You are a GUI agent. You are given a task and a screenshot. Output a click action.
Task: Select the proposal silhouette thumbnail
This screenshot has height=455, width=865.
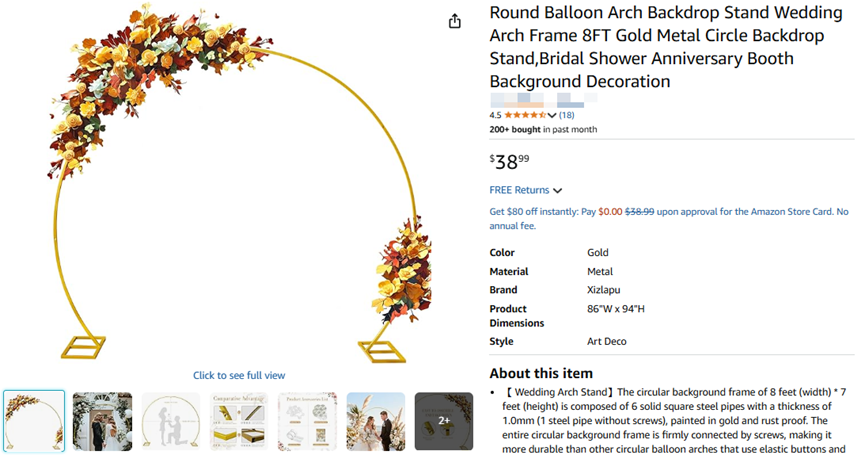point(171,421)
